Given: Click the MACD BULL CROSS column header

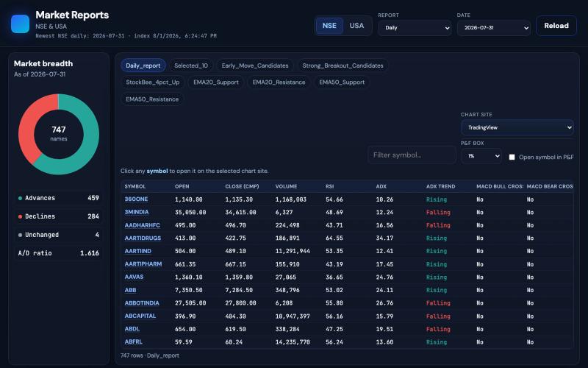Looking at the screenshot, I should tap(500, 186).
